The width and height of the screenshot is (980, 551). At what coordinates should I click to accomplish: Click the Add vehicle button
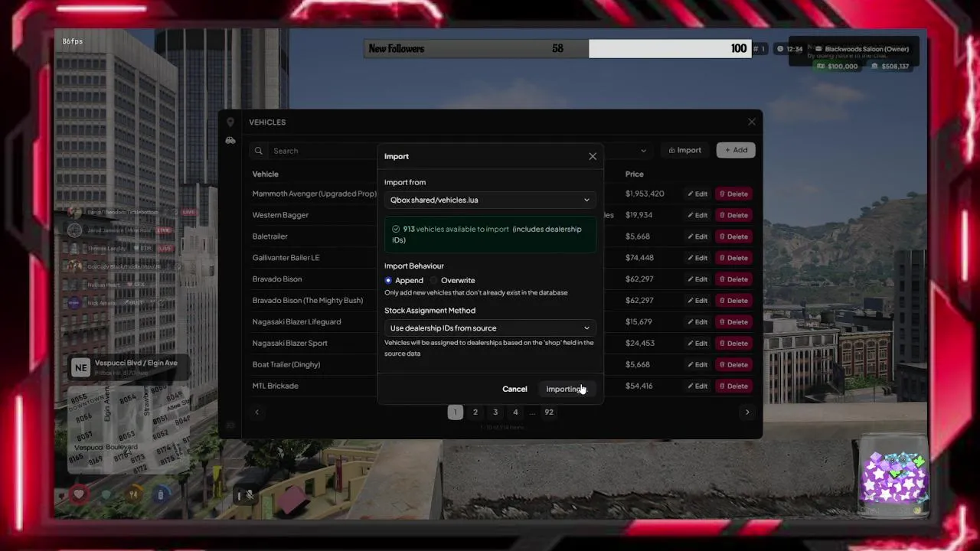(x=736, y=150)
